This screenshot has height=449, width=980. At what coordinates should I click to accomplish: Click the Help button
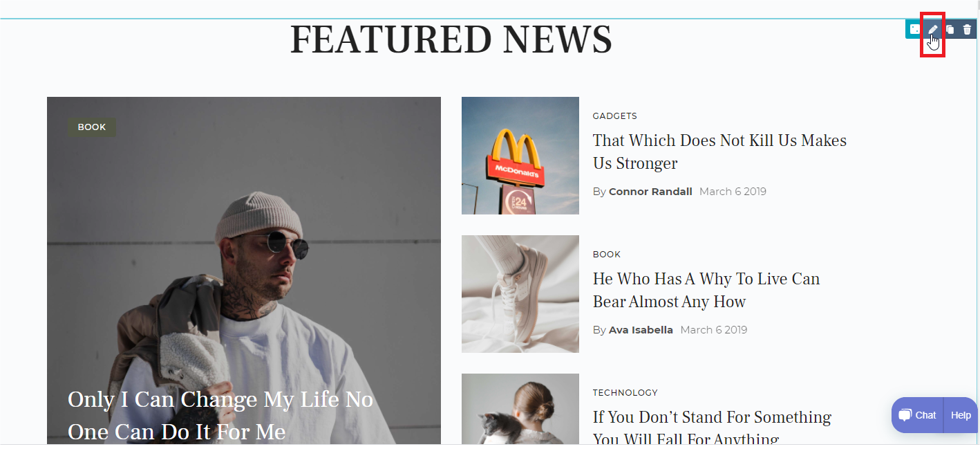[x=961, y=415]
